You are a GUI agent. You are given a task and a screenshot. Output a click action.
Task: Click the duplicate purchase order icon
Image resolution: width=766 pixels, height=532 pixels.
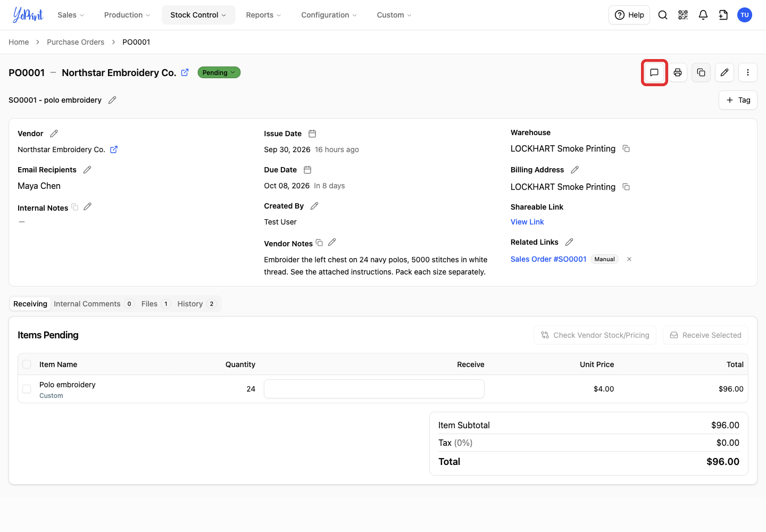[701, 72]
